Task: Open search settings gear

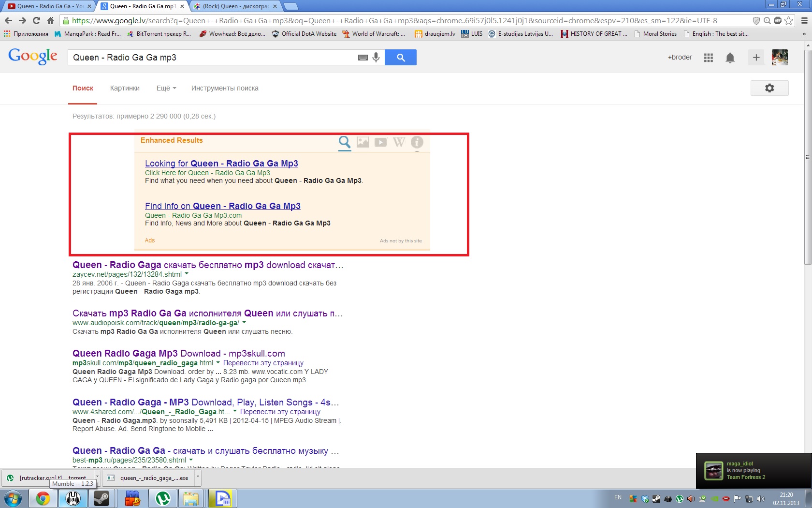Action: point(769,88)
